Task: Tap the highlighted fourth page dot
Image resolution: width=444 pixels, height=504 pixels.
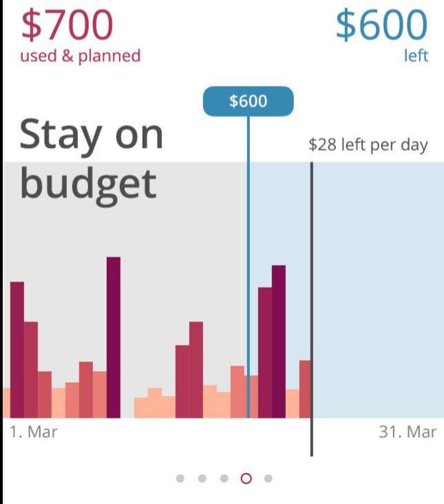Action: pos(246,479)
